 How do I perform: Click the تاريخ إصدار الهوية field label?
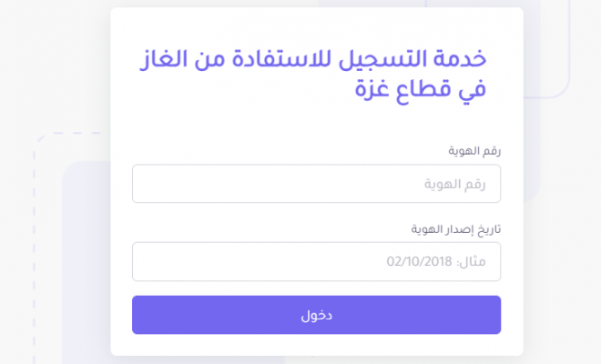coord(456,229)
